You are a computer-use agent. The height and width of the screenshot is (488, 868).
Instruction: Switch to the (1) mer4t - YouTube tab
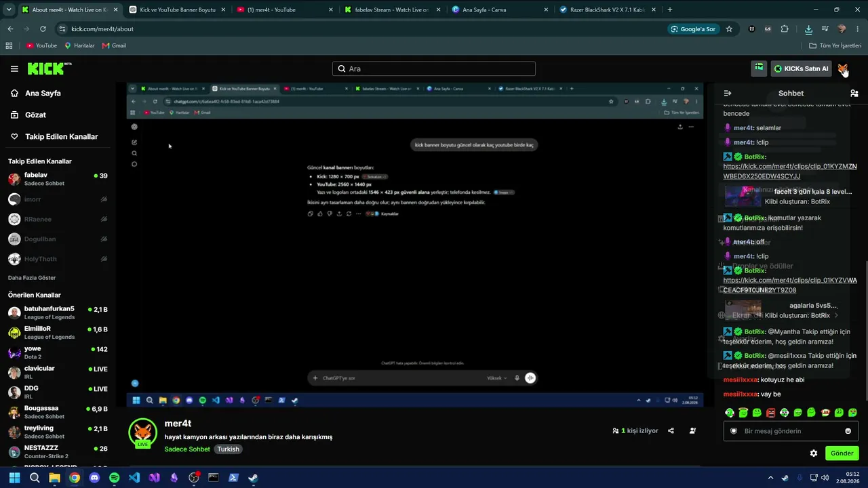point(286,9)
